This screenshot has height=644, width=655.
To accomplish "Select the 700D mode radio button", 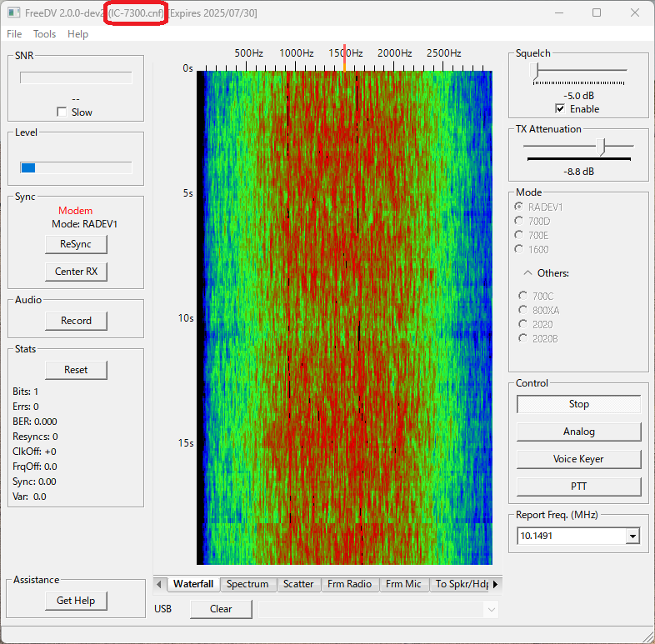I will click(x=521, y=221).
